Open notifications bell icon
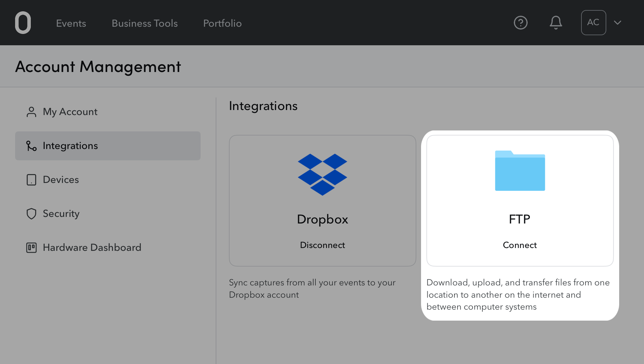Image resolution: width=644 pixels, height=364 pixels. [x=556, y=23]
